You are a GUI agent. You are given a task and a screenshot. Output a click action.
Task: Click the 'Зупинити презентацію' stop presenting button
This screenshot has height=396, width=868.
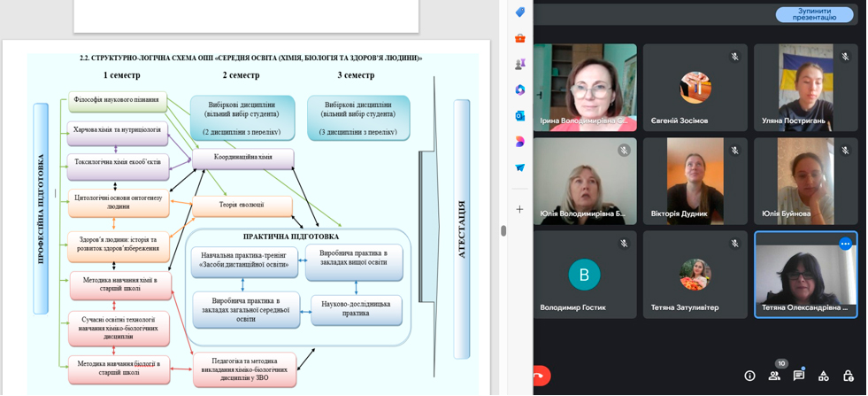814,14
